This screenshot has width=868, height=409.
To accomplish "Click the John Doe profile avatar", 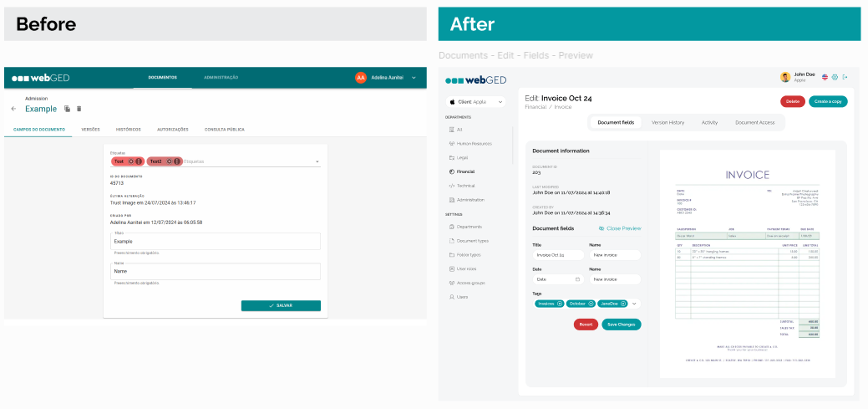I will point(785,77).
